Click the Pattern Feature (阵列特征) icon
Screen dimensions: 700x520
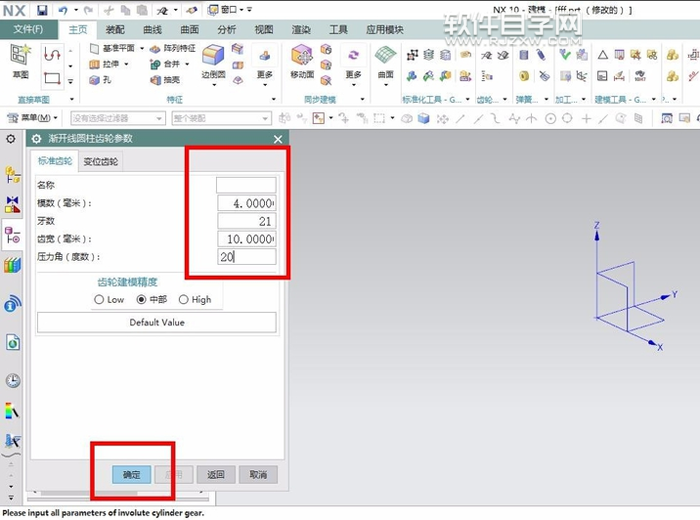tap(155, 48)
